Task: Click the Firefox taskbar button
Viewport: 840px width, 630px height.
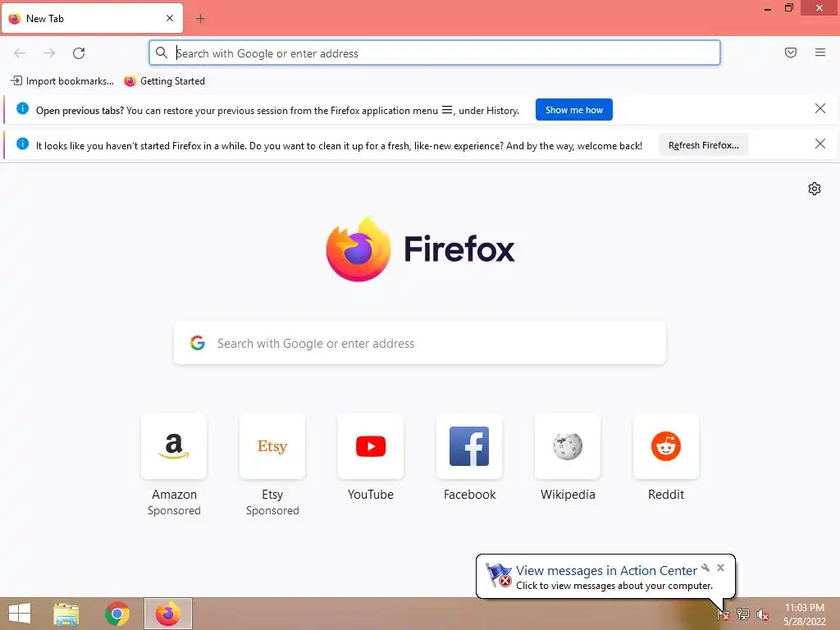Action: (167, 614)
